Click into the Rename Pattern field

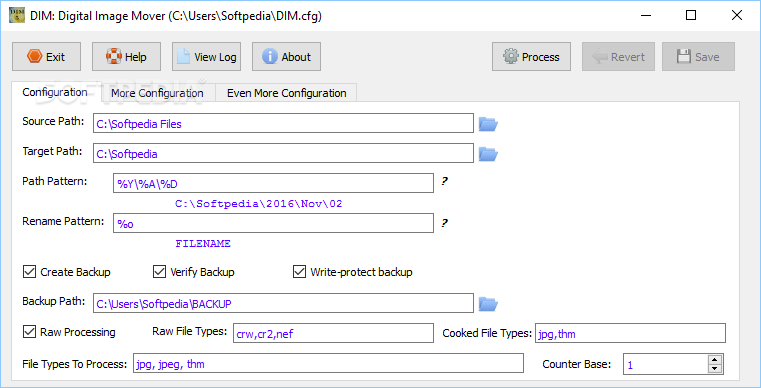pyautogui.click(x=273, y=223)
